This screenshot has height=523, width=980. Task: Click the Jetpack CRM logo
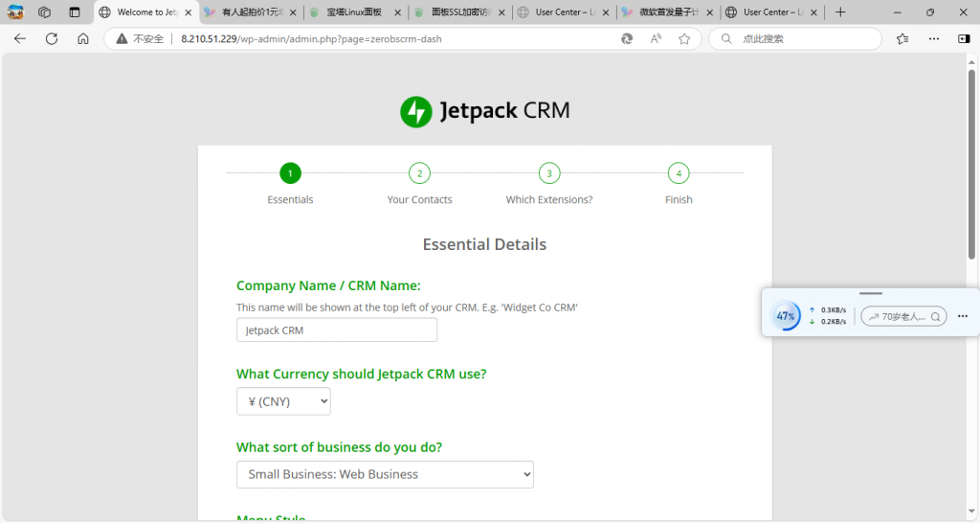[485, 111]
